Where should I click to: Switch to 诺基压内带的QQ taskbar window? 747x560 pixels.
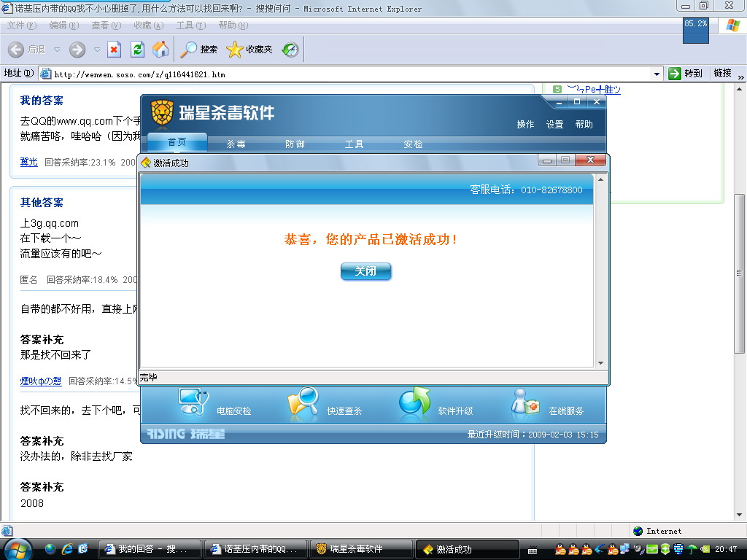click(255, 549)
